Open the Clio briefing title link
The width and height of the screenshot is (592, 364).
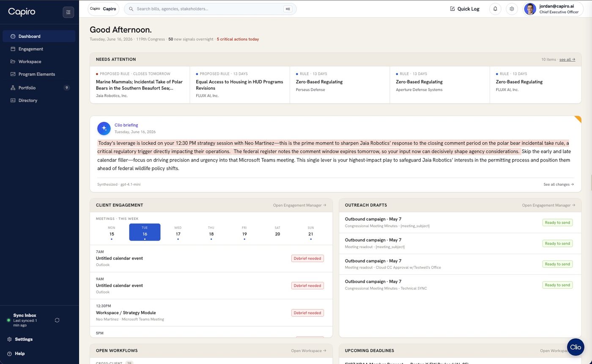(126, 125)
